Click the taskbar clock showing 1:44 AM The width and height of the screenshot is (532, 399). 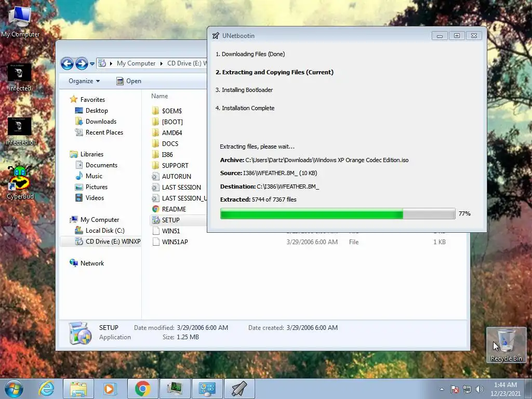click(506, 389)
